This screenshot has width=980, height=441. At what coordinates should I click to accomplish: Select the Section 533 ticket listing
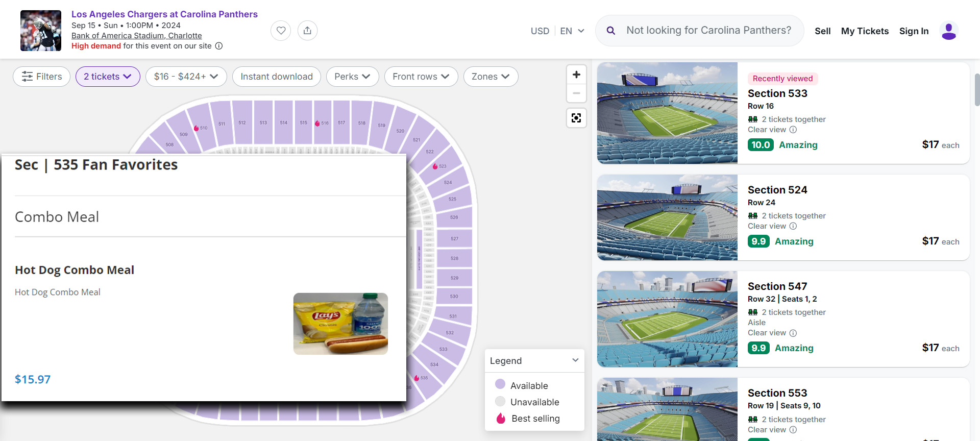pos(783,113)
